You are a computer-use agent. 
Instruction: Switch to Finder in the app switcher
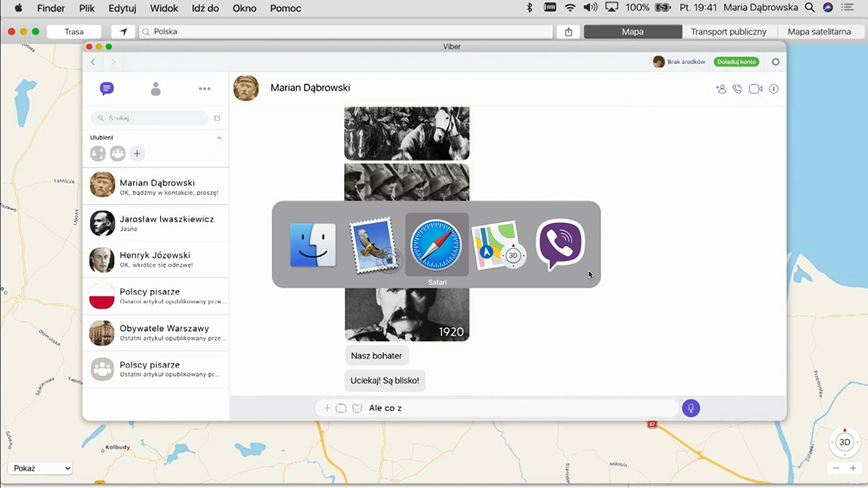[x=312, y=245]
